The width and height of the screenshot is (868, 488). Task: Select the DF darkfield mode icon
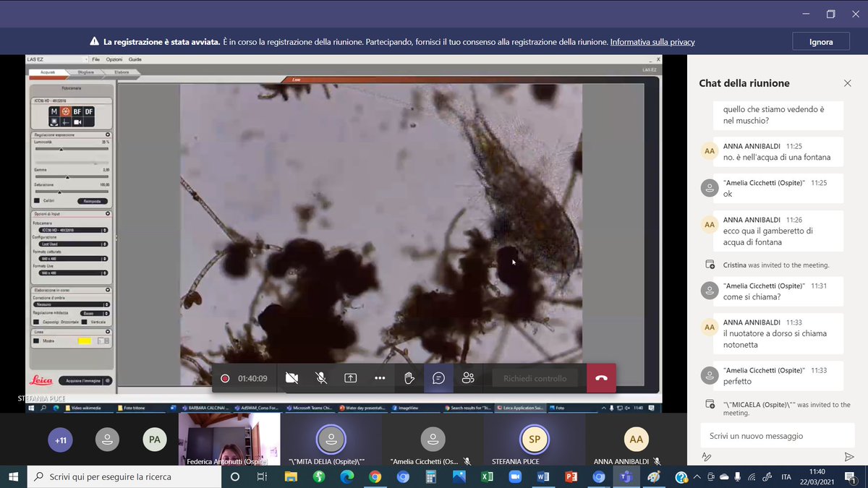pyautogui.click(x=89, y=112)
